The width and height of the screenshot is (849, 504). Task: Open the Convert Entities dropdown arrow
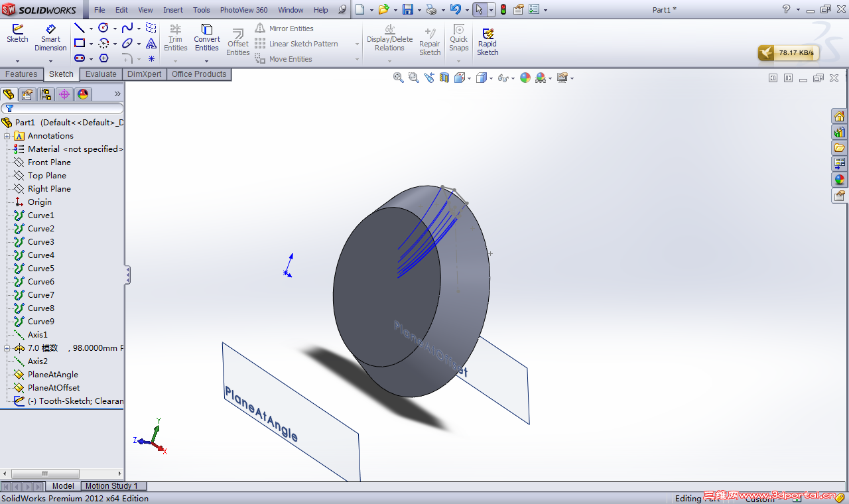[x=207, y=61]
